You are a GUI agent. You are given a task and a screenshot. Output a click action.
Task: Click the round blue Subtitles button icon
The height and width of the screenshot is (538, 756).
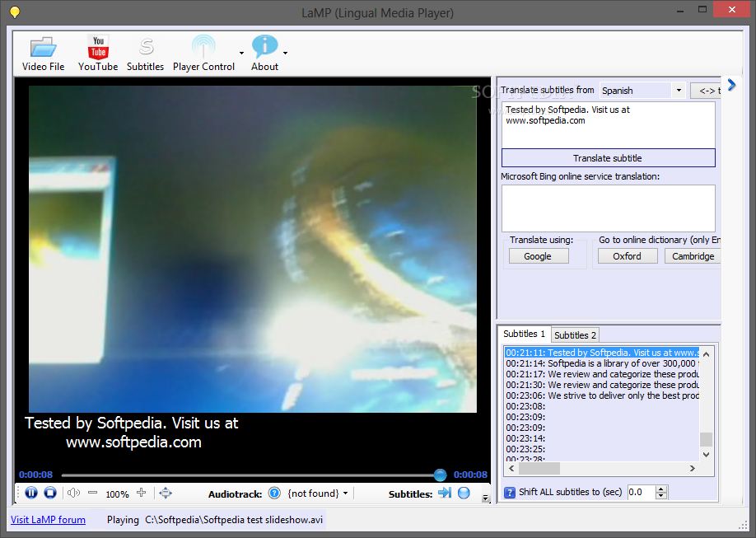[464, 493]
